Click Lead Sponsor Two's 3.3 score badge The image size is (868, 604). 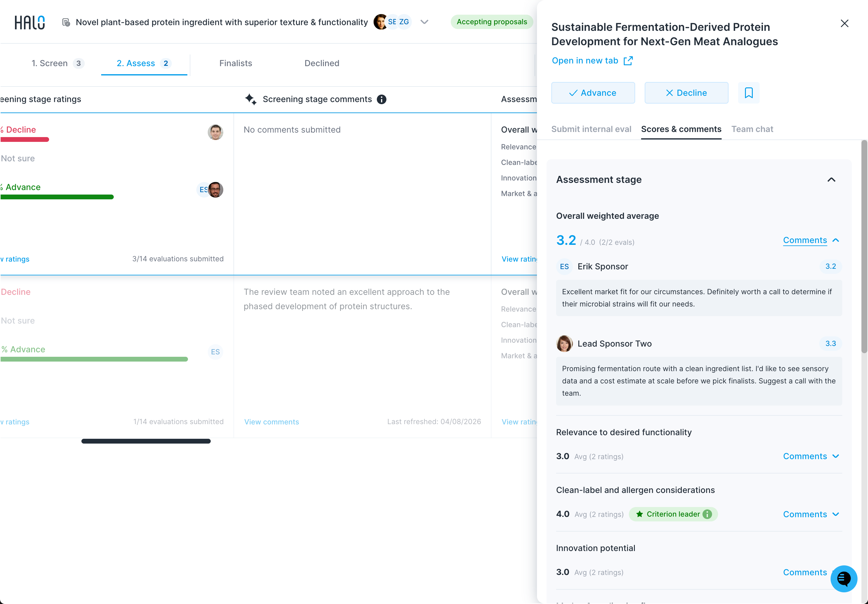click(830, 344)
